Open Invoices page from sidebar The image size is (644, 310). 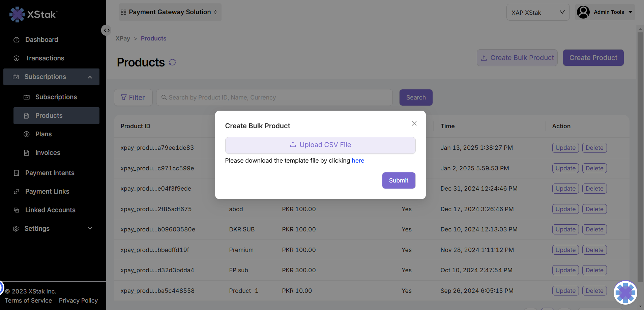click(48, 153)
